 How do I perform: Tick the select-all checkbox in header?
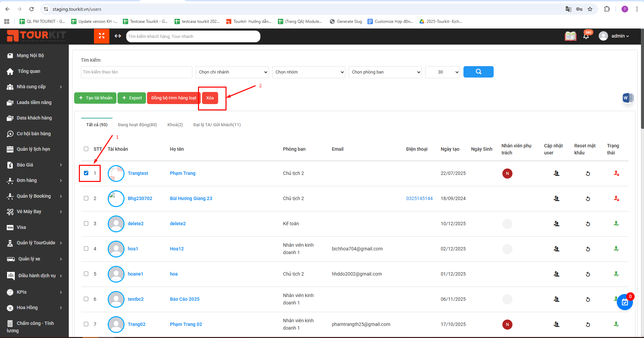(86, 149)
